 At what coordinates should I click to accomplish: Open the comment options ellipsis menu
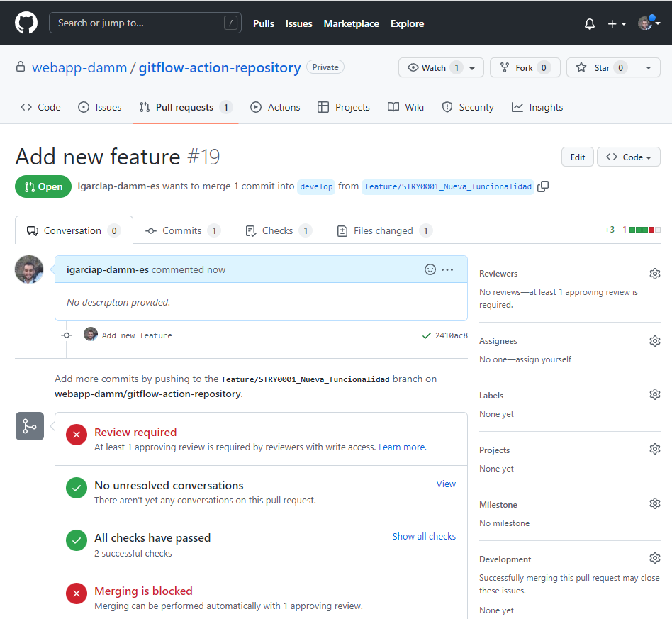point(447,269)
